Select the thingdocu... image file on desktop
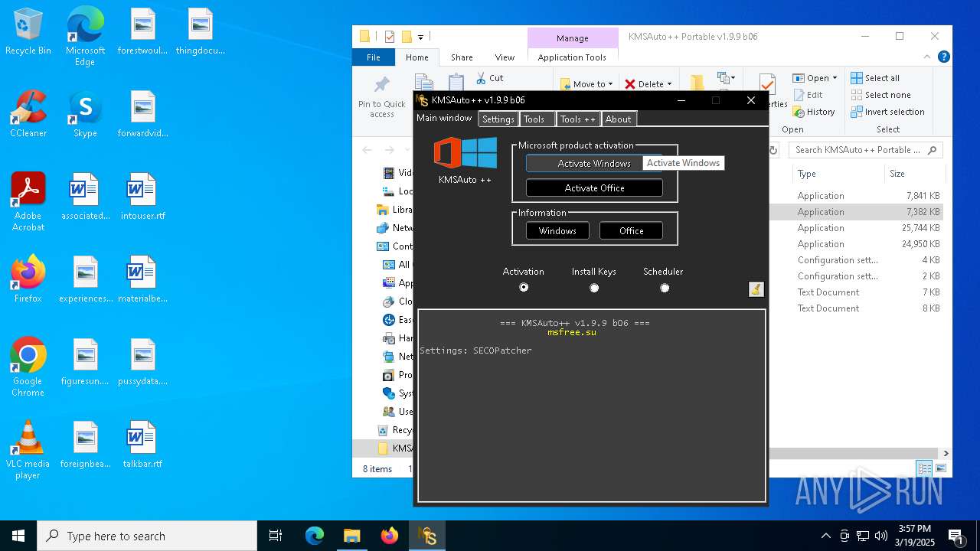 pyautogui.click(x=201, y=32)
